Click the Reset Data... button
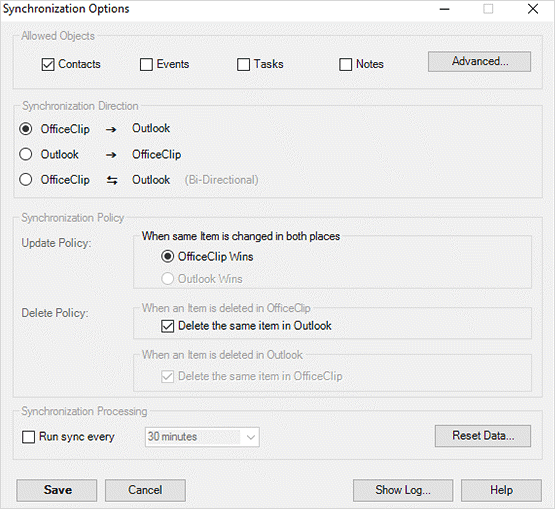Viewport: 555px width, 509px height. pos(483,436)
